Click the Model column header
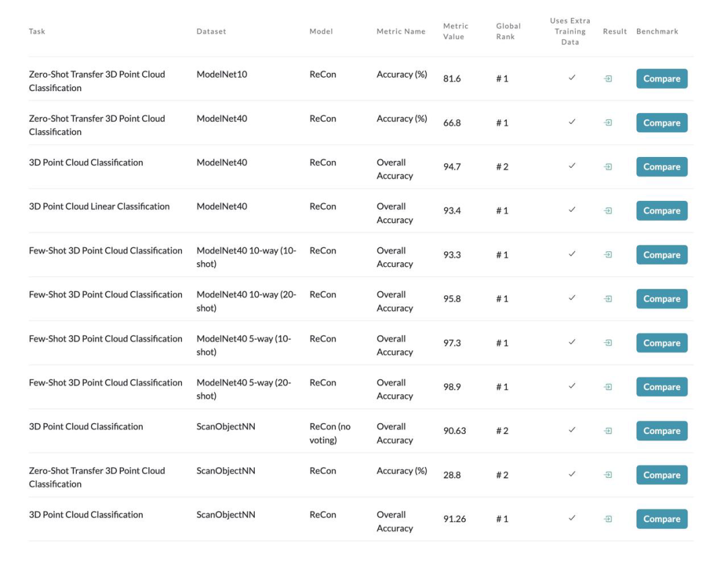 [322, 31]
